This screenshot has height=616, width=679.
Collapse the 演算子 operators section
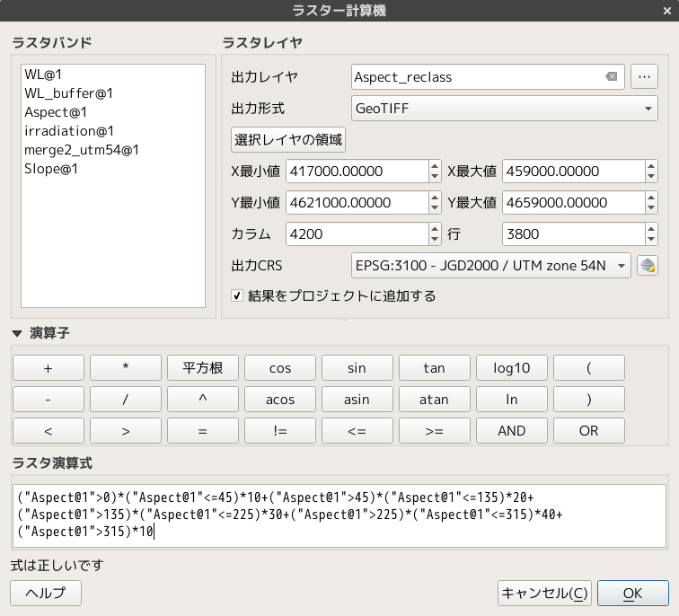pyautogui.click(x=17, y=333)
